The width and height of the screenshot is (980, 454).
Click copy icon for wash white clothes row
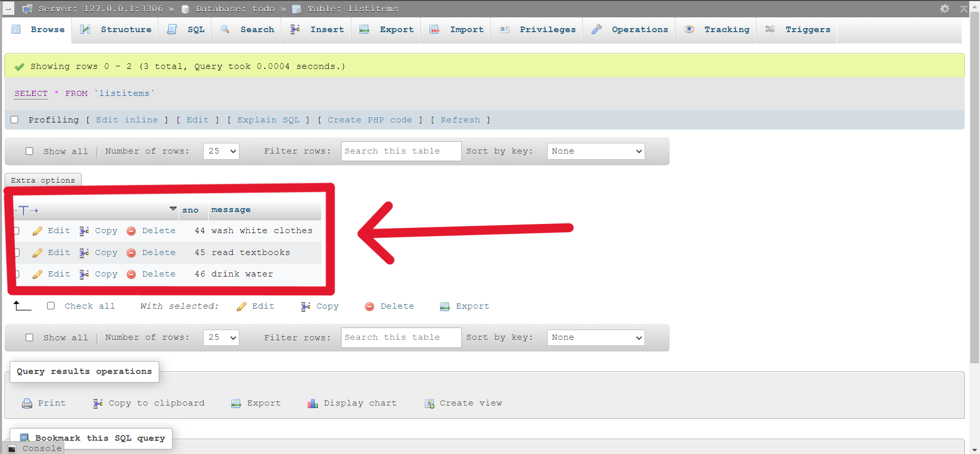click(84, 231)
